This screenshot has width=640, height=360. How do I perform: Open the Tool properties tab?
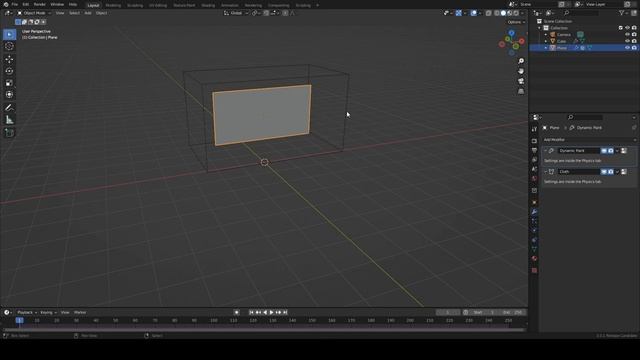click(534, 129)
